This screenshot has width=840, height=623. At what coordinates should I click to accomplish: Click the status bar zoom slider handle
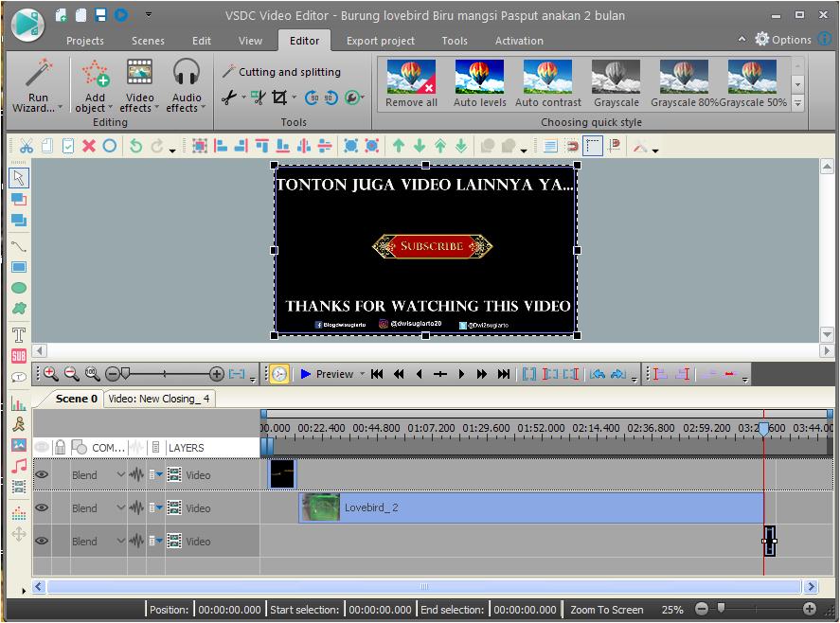click(x=721, y=608)
